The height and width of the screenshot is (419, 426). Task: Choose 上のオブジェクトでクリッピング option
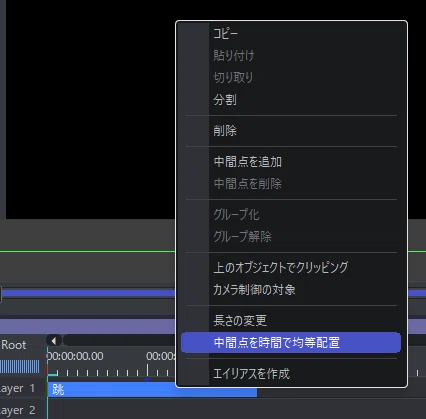291,267
